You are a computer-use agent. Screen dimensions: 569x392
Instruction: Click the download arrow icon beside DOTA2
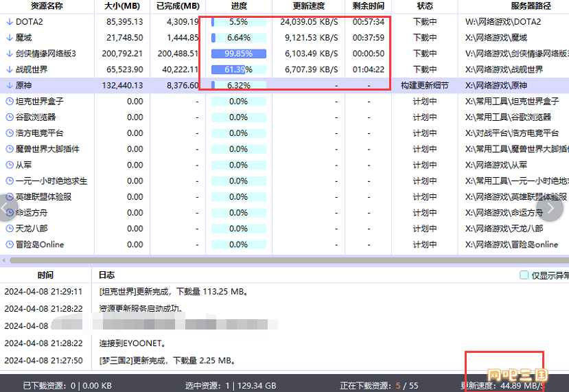(x=10, y=22)
